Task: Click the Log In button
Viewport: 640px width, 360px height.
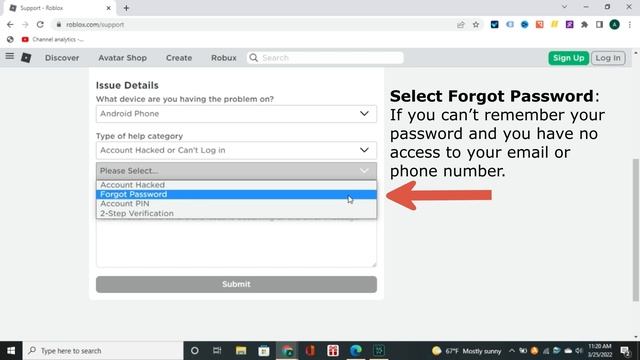Action: [x=608, y=58]
